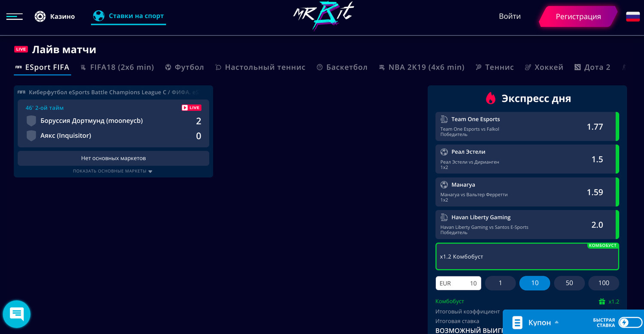Open the hamburger menu icon
644x334 pixels.
point(14,16)
